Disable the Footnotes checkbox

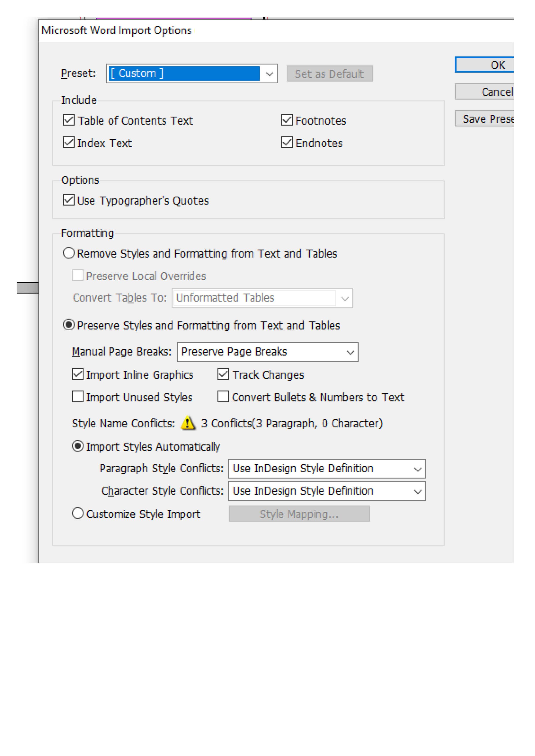tap(287, 120)
